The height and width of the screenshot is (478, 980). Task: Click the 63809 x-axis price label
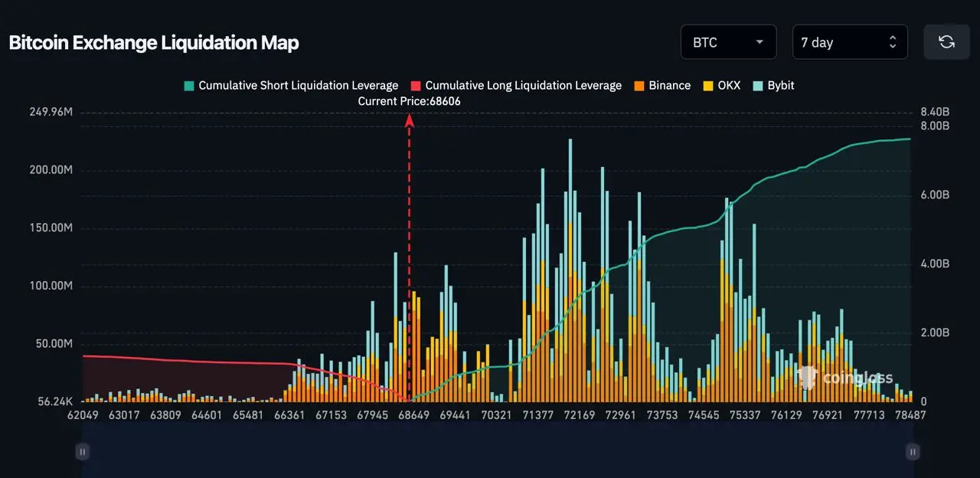pyautogui.click(x=165, y=415)
